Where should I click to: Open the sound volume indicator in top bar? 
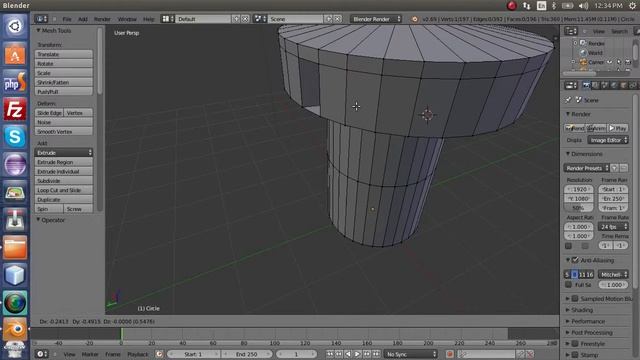tap(584, 5)
